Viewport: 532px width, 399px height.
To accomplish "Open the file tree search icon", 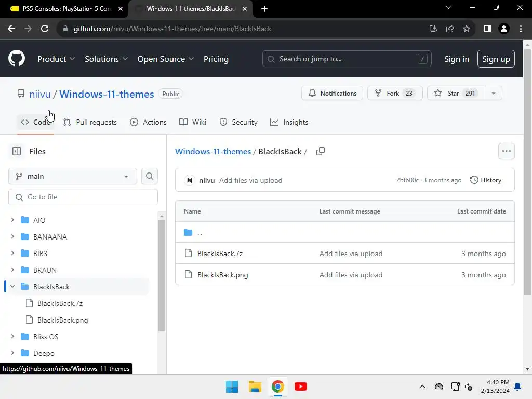I will coord(150,177).
